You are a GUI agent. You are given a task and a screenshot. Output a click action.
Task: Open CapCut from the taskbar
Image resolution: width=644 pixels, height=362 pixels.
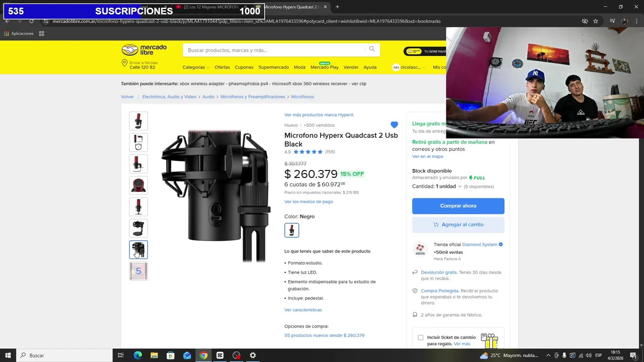[220, 355]
